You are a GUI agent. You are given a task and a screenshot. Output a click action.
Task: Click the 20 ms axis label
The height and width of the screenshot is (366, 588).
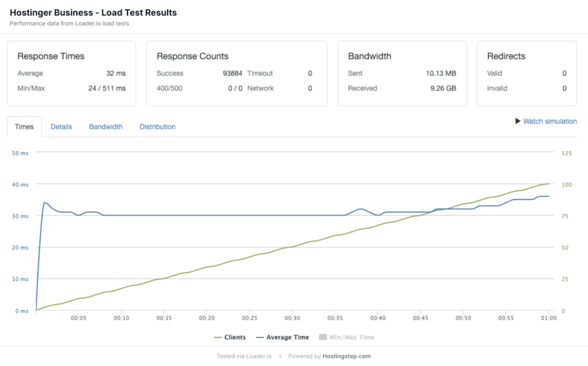point(20,247)
